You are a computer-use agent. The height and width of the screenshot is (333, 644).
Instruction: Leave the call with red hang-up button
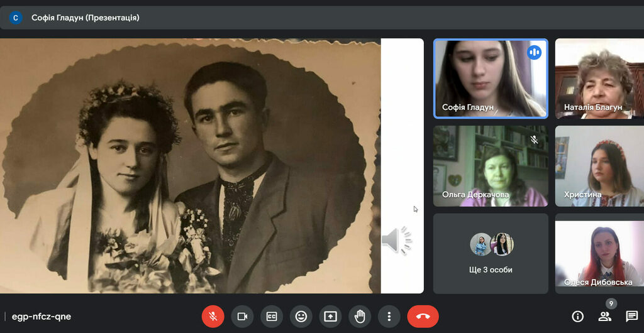(423, 316)
